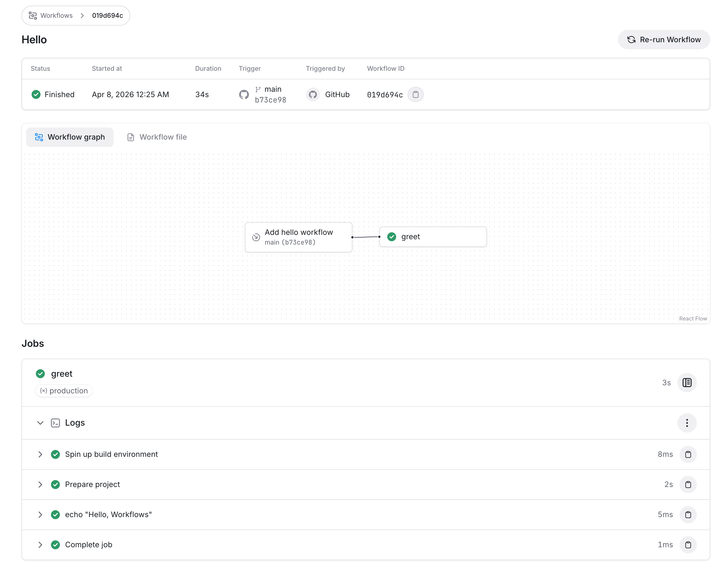Expand the Prepare project step
This screenshot has width=728, height=579.
pyautogui.click(x=40, y=485)
